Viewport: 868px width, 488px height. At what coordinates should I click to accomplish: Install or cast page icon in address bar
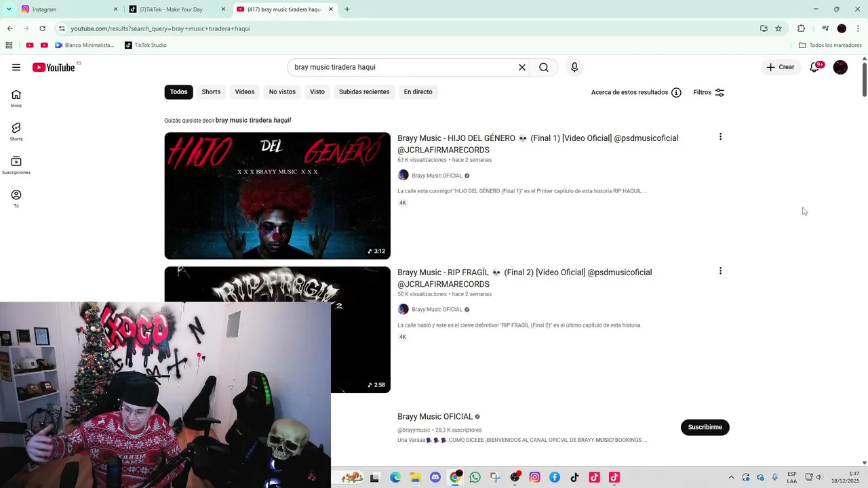click(764, 28)
